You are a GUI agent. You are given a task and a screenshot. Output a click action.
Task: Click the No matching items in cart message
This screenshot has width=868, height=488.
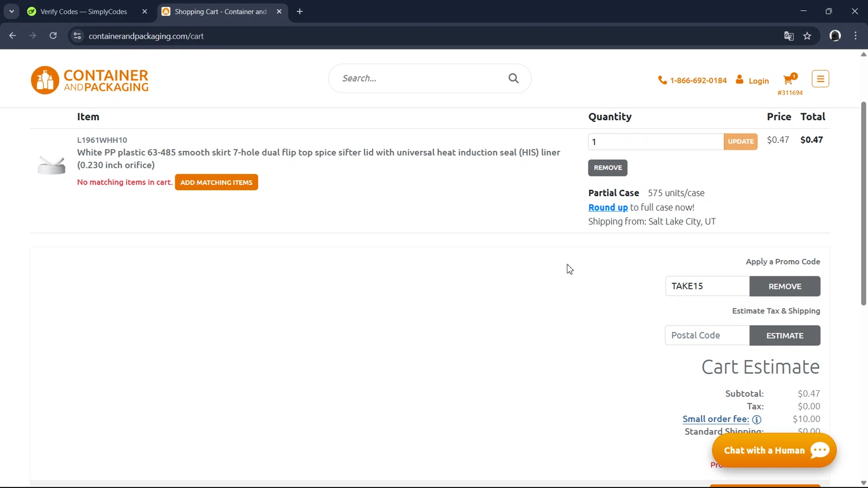click(x=125, y=182)
